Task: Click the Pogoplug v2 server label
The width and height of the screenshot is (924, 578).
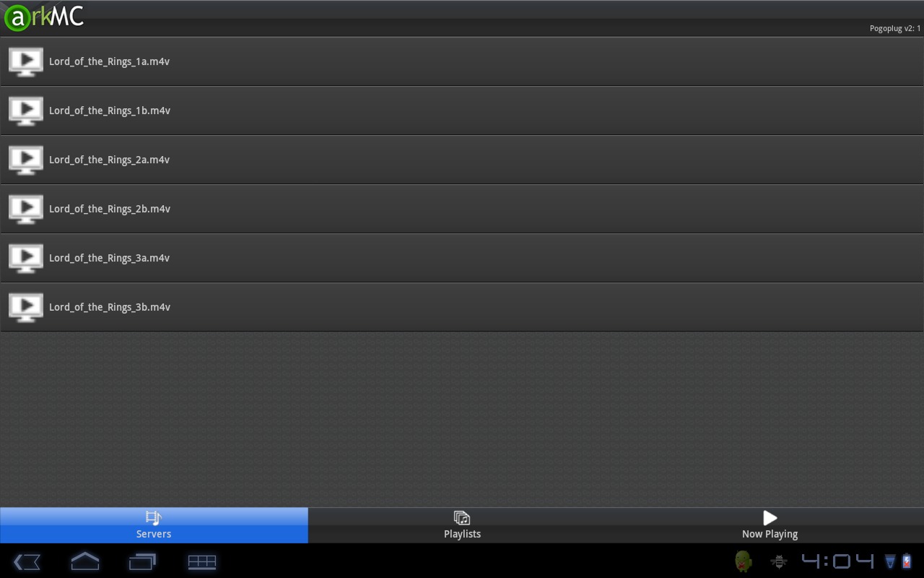Action: (895, 29)
